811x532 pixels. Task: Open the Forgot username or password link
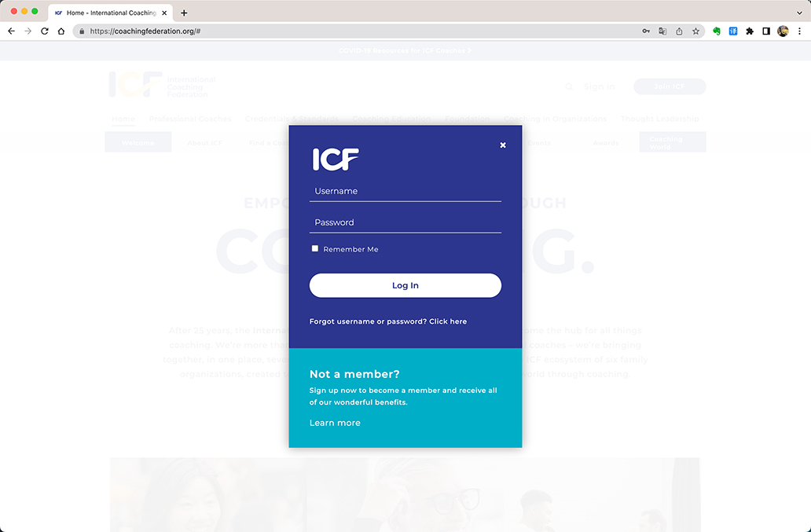(388, 321)
